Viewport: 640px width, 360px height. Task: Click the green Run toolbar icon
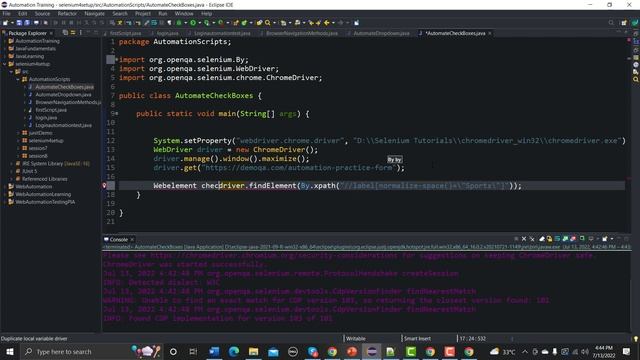click(193, 23)
